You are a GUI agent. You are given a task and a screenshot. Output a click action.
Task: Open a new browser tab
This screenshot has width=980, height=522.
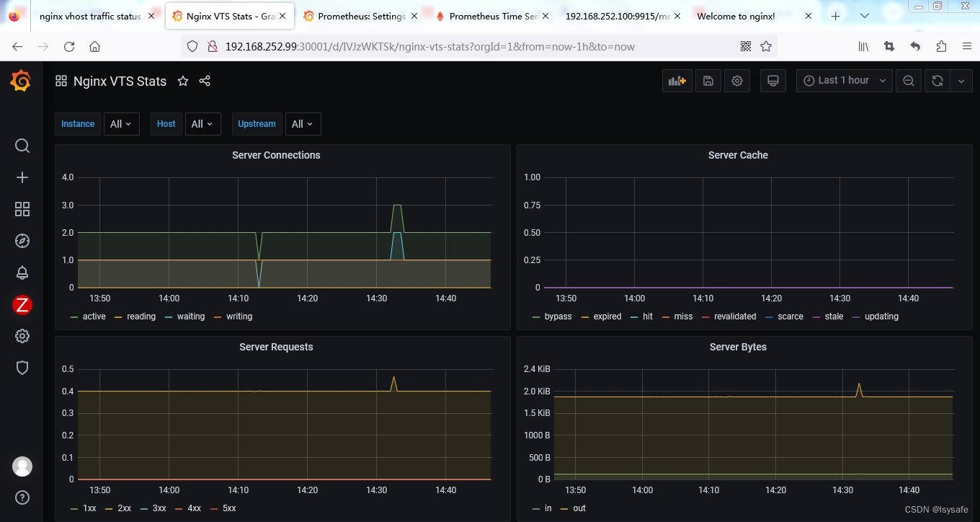(x=836, y=16)
